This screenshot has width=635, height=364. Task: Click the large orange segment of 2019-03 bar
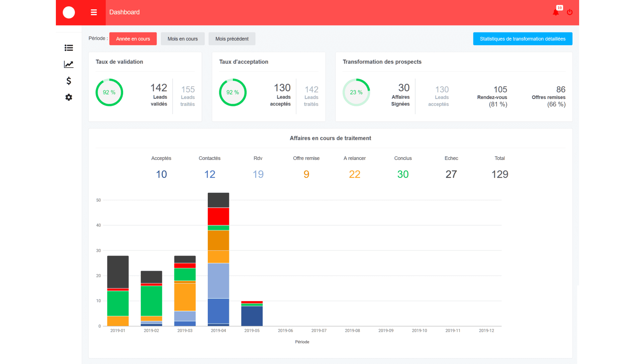tap(185, 297)
